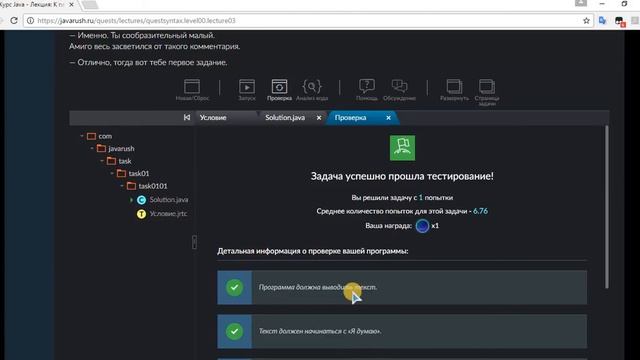
Task: Close the Solution.java tab
Action: (319, 118)
